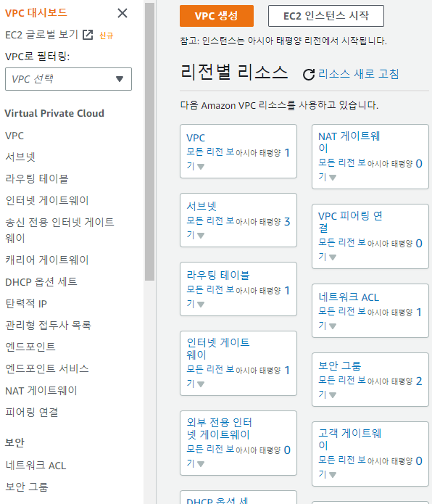The image size is (432, 504).
Task: Click the 외부 전용 인터넷 게이트웨이 card title
Action: (220, 429)
